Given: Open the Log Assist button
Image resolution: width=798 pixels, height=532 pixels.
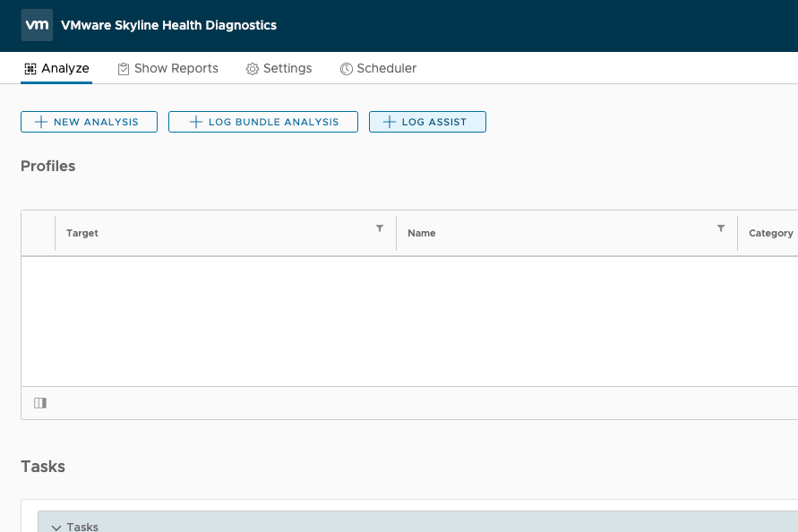Looking at the screenshot, I should (x=427, y=122).
